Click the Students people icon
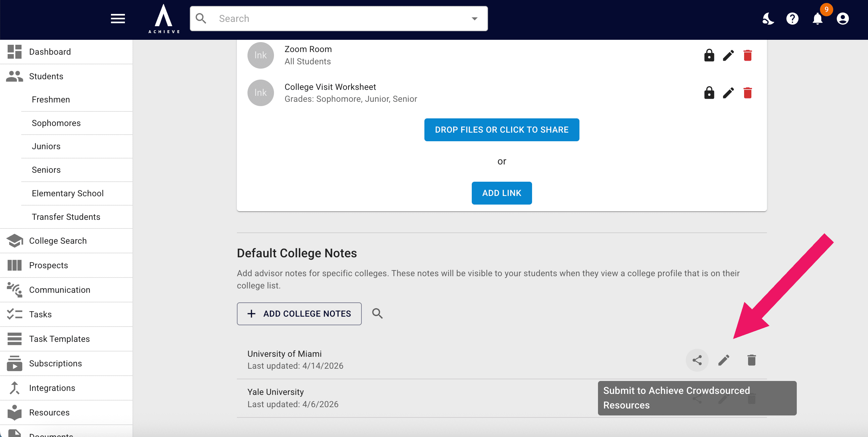 pos(15,76)
